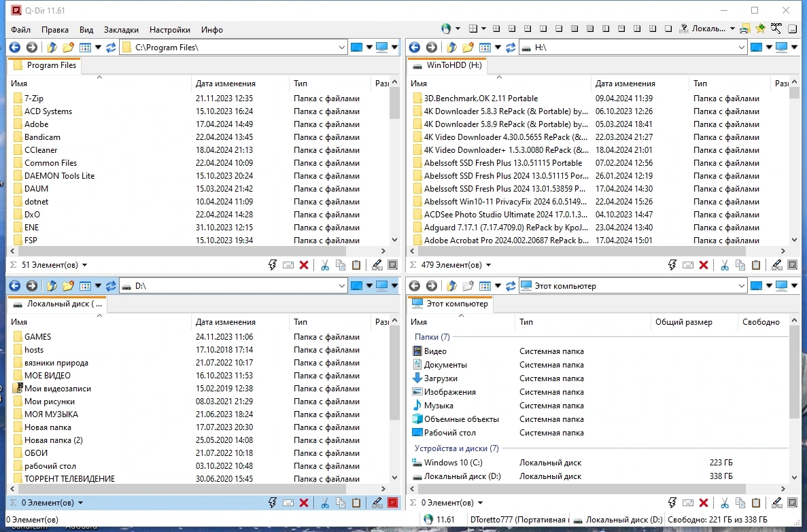The image size is (807, 532).
Task: Switch to four horizontal panes layout
Action: (590, 29)
